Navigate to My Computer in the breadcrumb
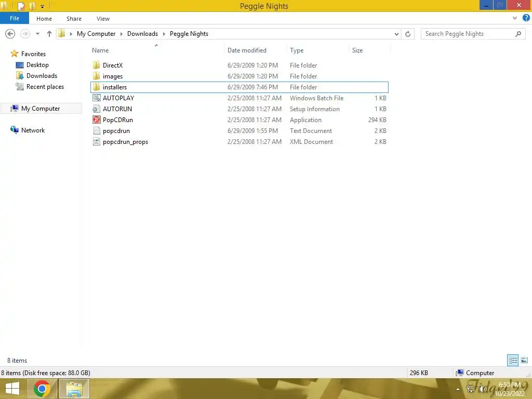Viewport: 532px width, 399px height. pos(96,34)
